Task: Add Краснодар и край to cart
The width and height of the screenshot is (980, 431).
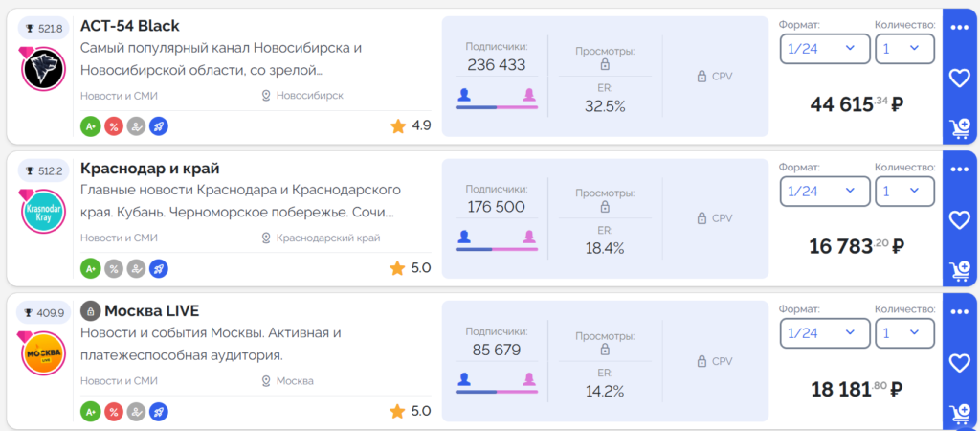Action: tap(959, 271)
